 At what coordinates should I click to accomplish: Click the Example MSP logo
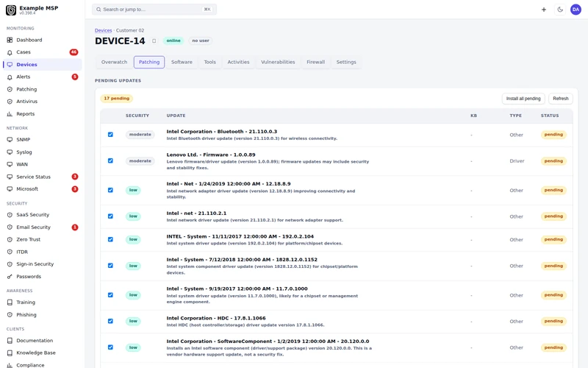pyautogui.click(x=11, y=10)
